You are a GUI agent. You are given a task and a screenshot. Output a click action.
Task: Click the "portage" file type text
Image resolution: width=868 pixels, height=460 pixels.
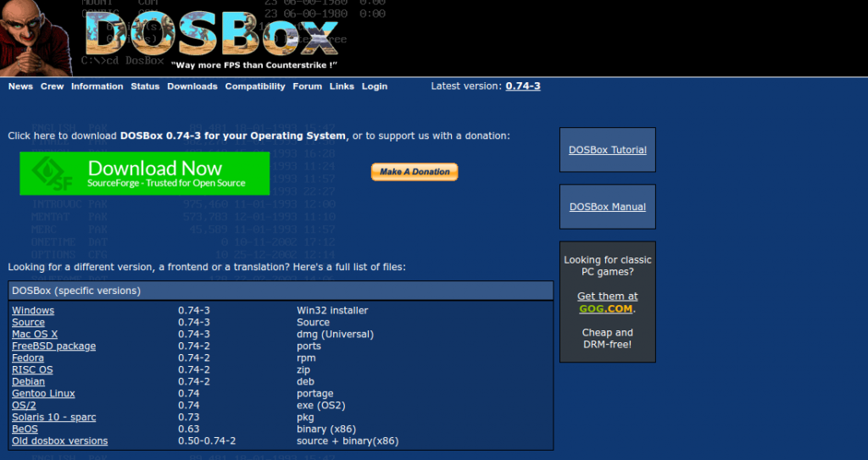[x=315, y=394]
